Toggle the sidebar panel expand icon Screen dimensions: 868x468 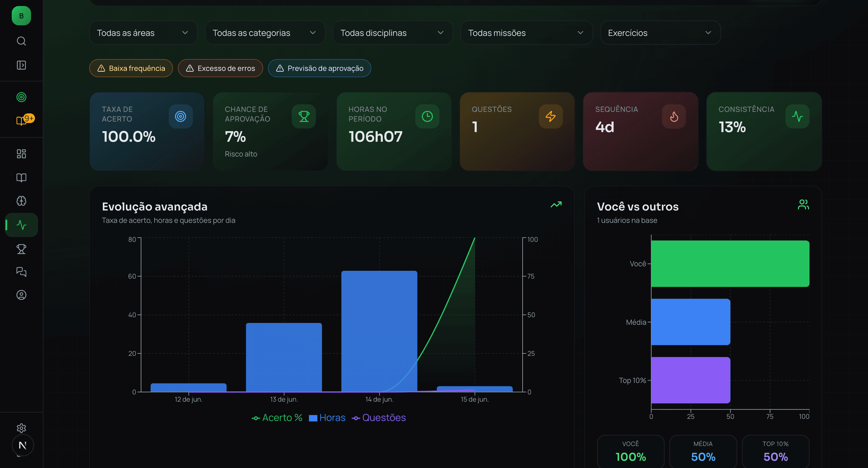coord(21,65)
